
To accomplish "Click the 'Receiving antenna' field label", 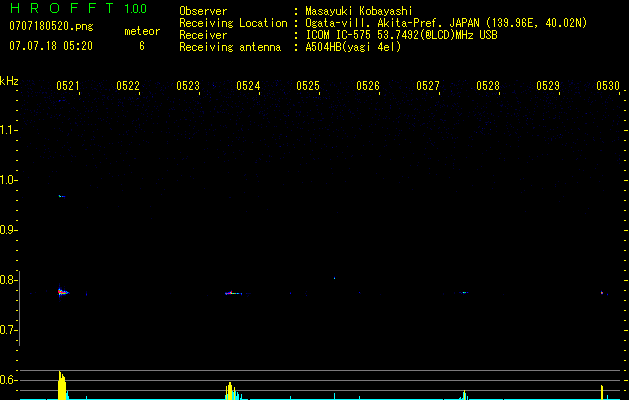I will (x=230, y=47).
